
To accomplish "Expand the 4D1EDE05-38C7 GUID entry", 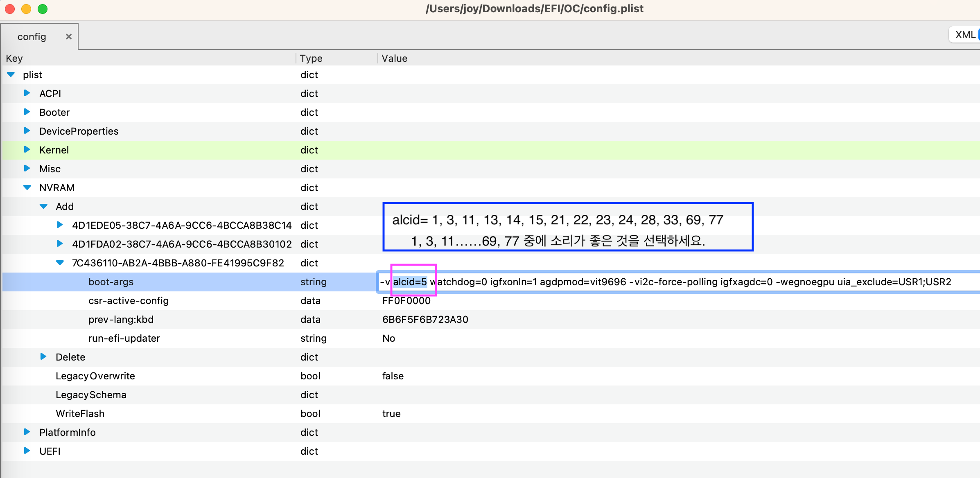I will (x=60, y=225).
